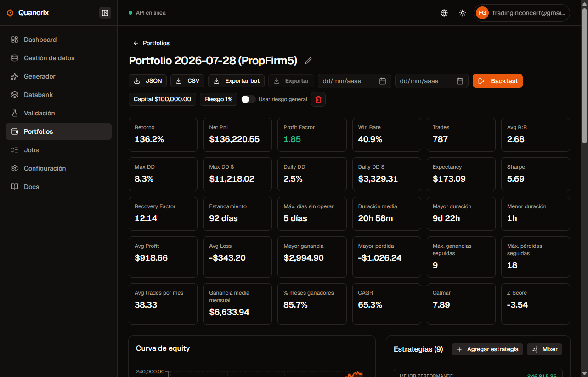The width and height of the screenshot is (588, 377).
Task: Click the Exportar bot button
Action: [237, 81]
